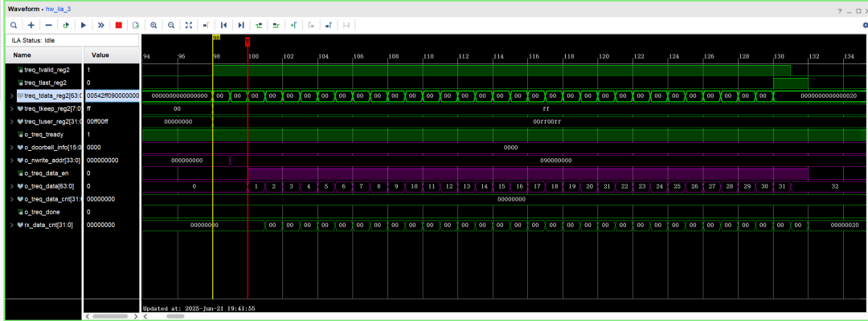The image size is (868, 321).
Task: Open waveform settings gear at far right
Action: click(x=865, y=25)
